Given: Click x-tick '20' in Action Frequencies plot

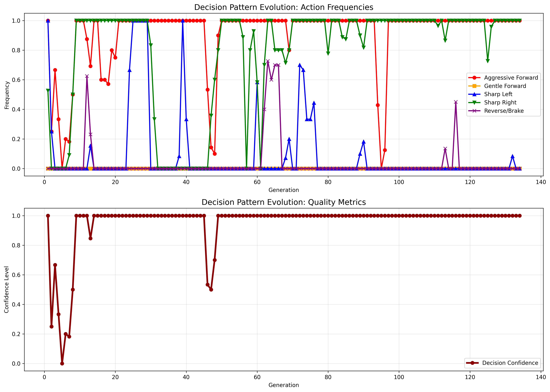Looking at the screenshot, I should (x=115, y=182).
